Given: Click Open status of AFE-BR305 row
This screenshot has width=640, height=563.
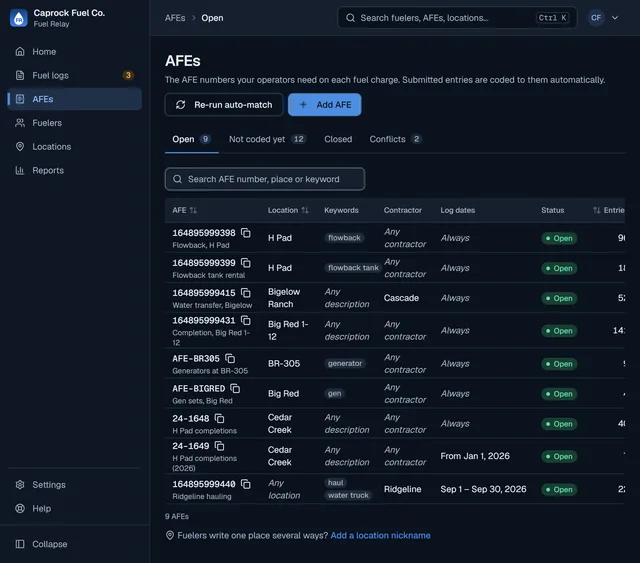Looking at the screenshot, I should click(x=559, y=364).
